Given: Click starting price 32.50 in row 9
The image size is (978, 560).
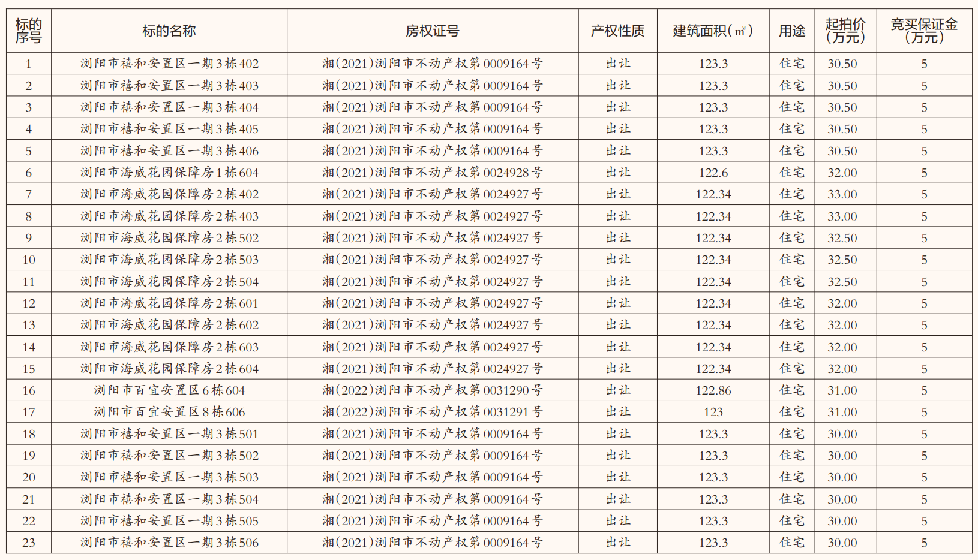Looking at the screenshot, I should click(x=842, y=238).
